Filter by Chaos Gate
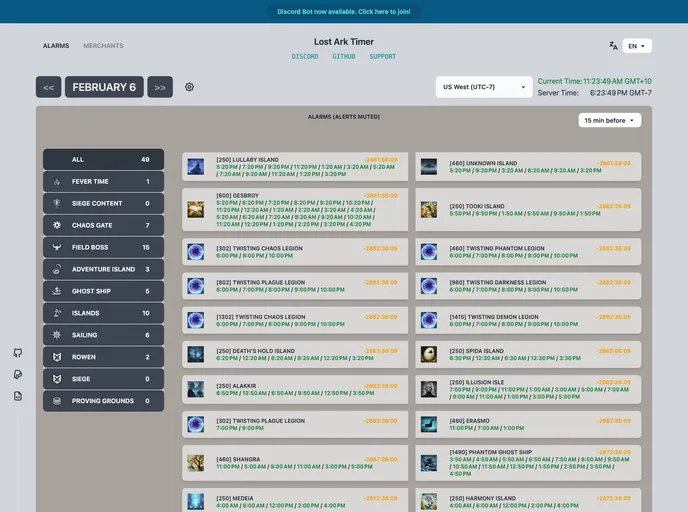This screenshot has height=512, width=688. (104, 225)
